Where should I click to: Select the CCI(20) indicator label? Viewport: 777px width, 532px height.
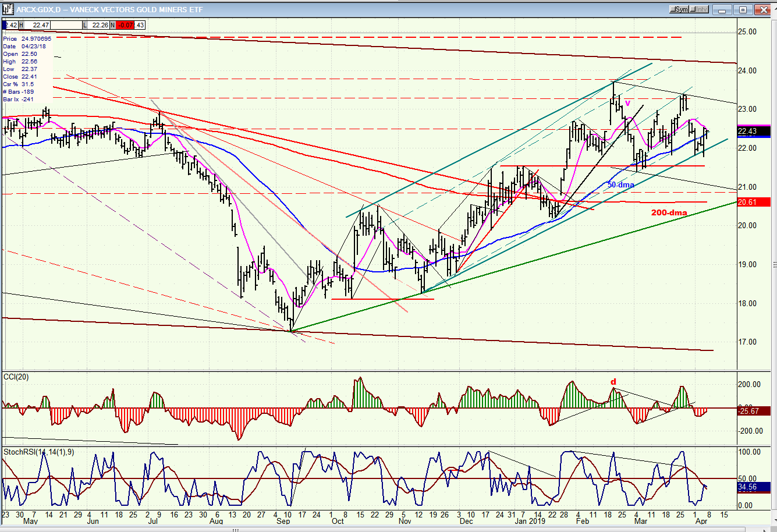16,377
